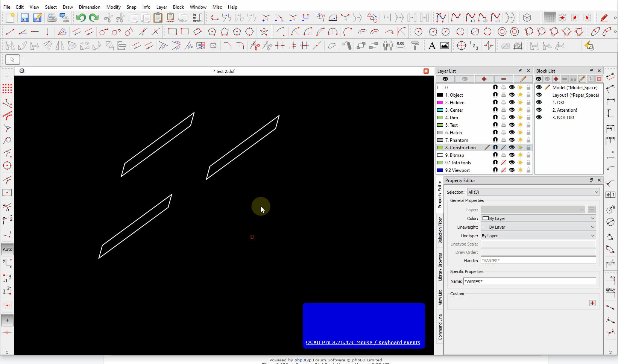The image size is (618, 364).
Task: Click the New file icon
Action: pos(10,18)
